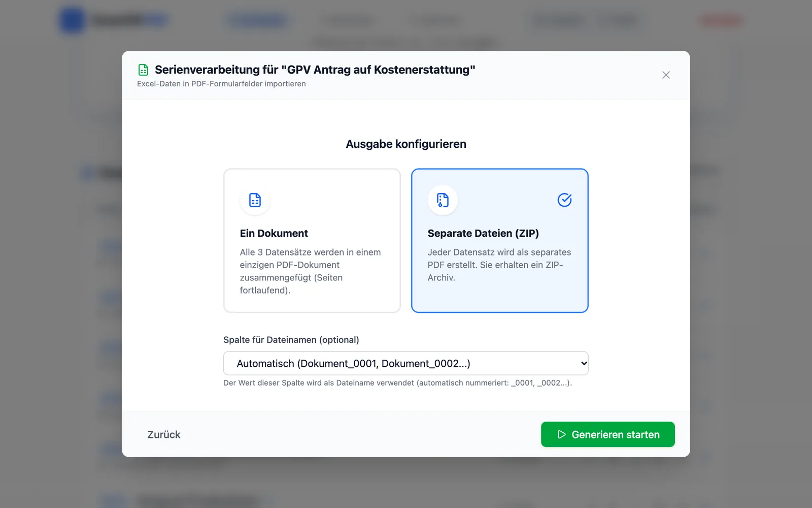Click the Jeder Datensatz wird als separates description
This screenshot has width=812, height=508.
[x=499, y=265]
